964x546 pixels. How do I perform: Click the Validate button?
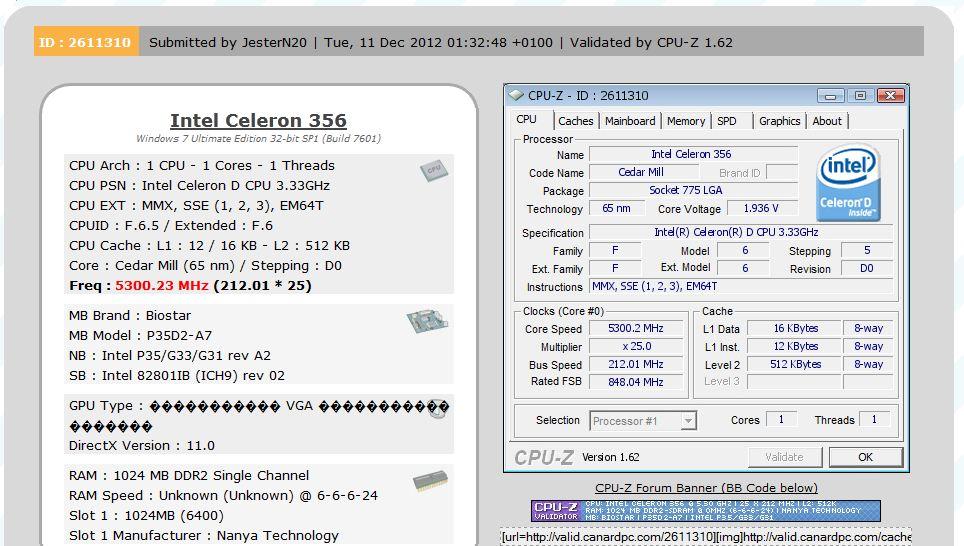click(784, 457)
